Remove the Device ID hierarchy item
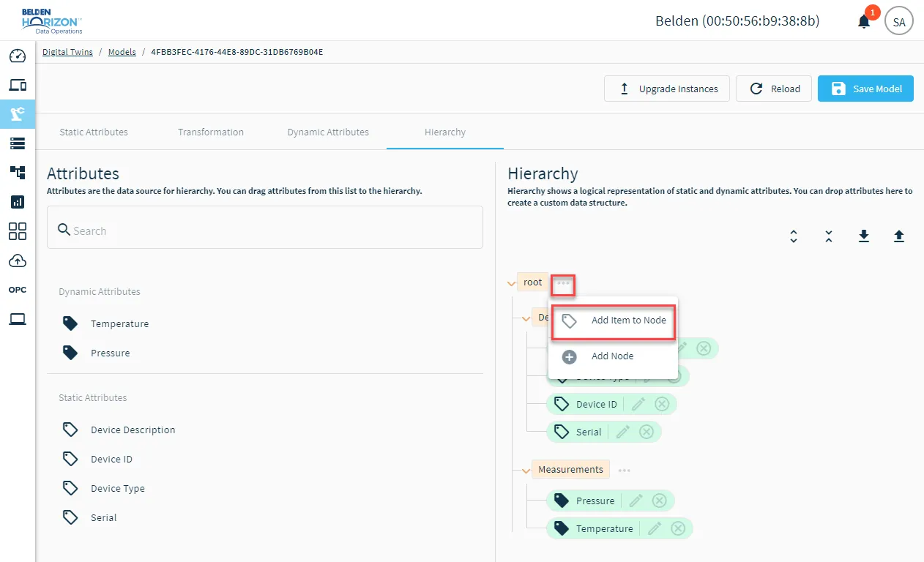 coord(662,404)
